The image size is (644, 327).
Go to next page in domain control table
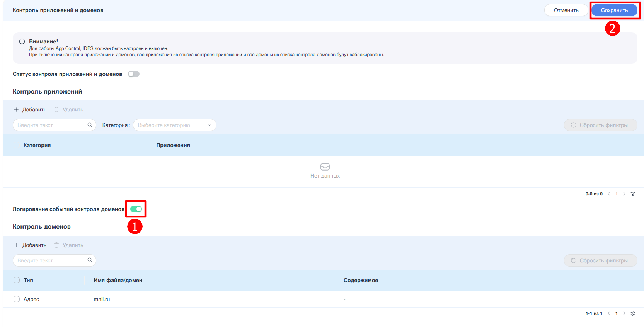coord(624,313)
